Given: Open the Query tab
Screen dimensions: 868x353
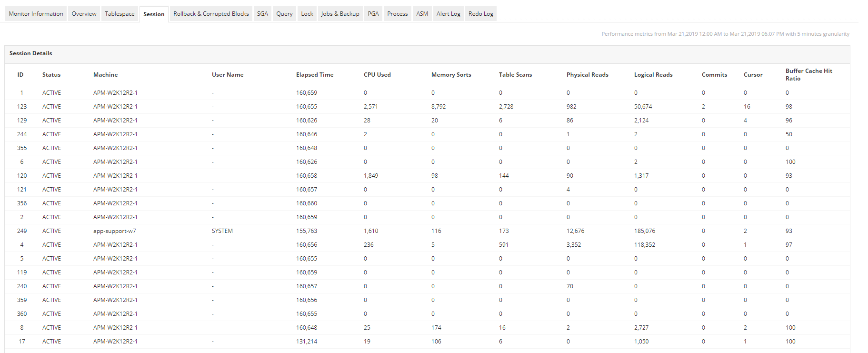Looking at the screenshot, I should pos(284,14).
